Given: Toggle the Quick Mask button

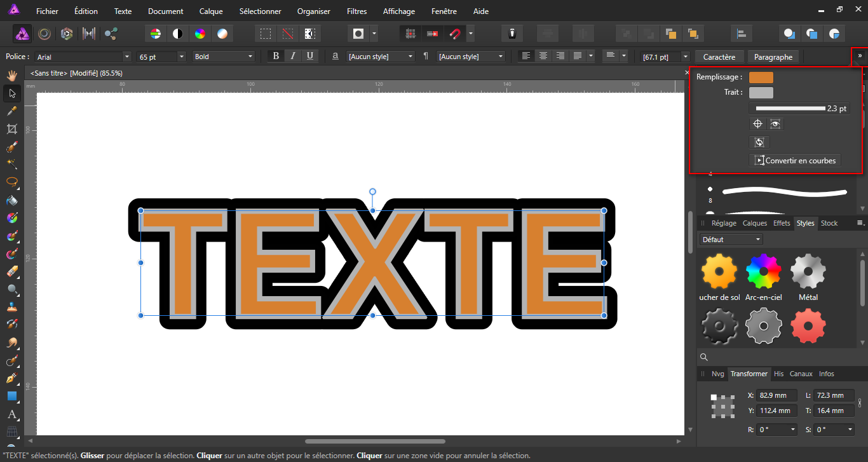Looking at the screenshot, I should tap(359, 33).
